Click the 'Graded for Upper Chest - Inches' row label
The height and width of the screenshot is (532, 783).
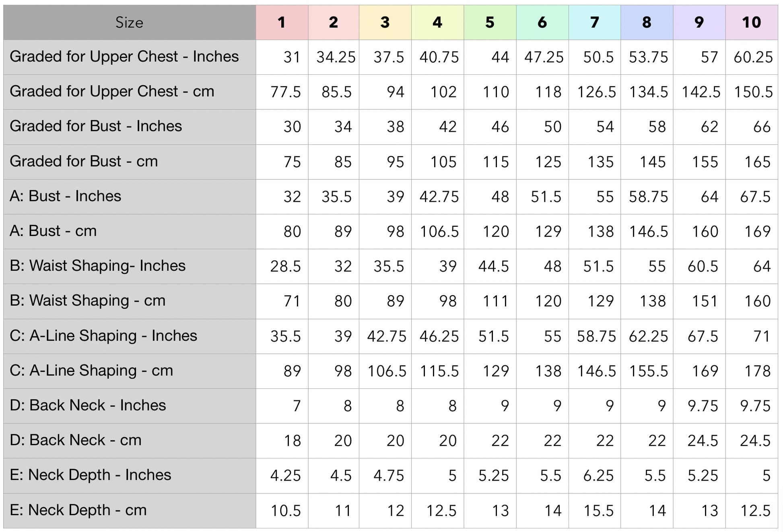click(x=124, y=57)
